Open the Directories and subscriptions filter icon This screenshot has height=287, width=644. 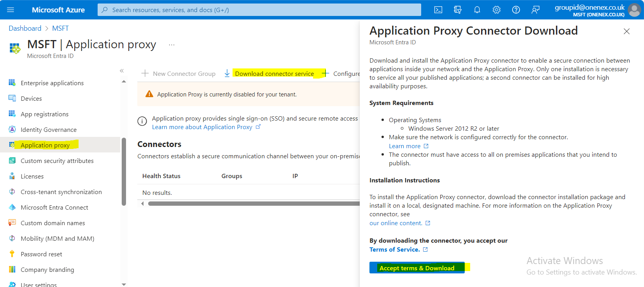(458, 10)
